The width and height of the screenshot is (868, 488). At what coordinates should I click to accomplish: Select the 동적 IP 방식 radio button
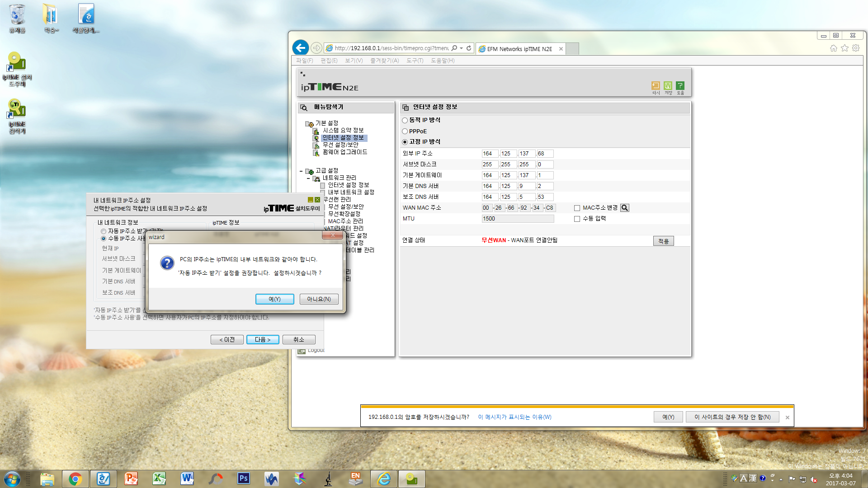click(405, 120)
